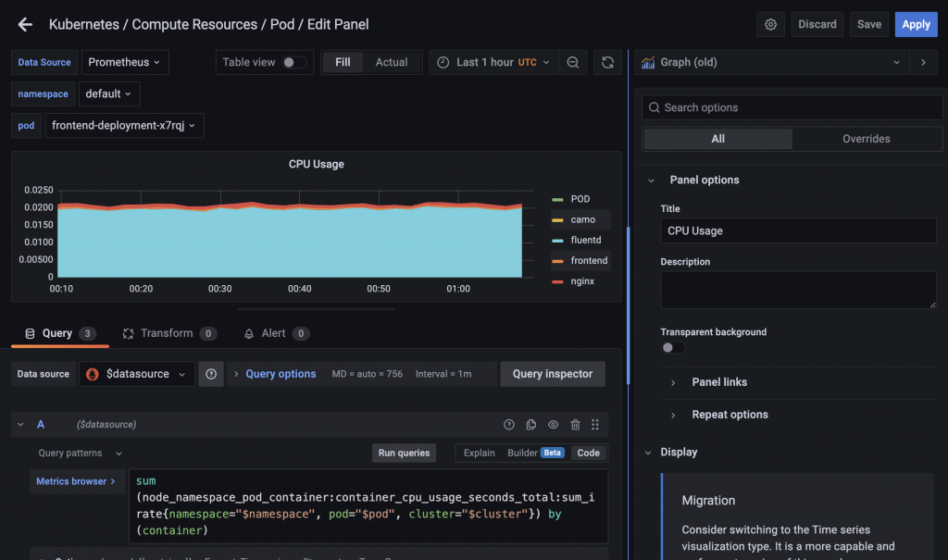Viewport: 948px width, 560px height.
Task: Expand Query options section
Action: coord(281,374)
